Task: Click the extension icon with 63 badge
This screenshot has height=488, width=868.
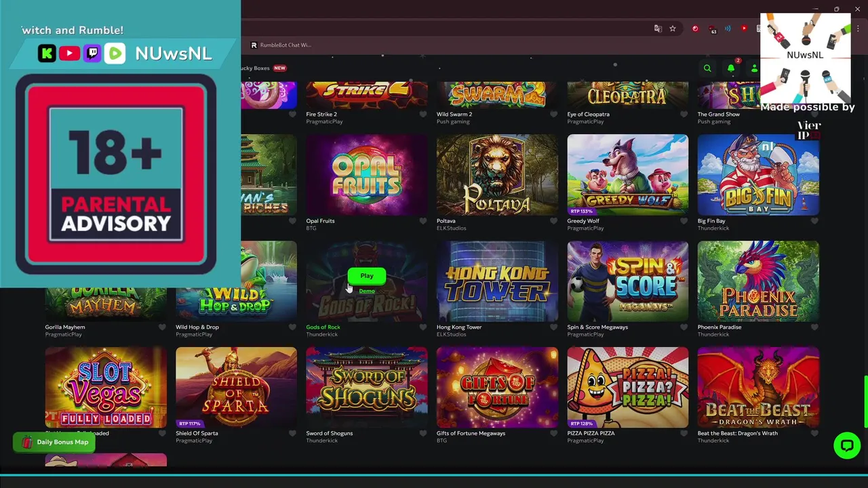Action: (712, 29)
